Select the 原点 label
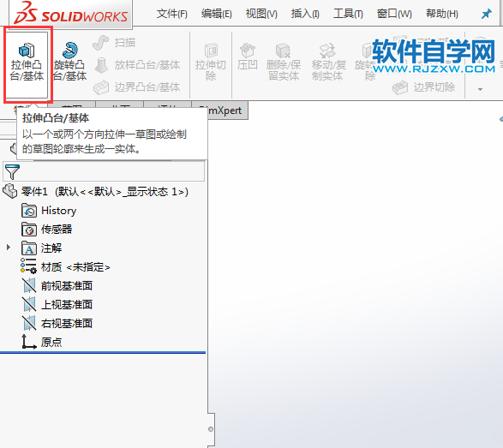 pos(51,342)
